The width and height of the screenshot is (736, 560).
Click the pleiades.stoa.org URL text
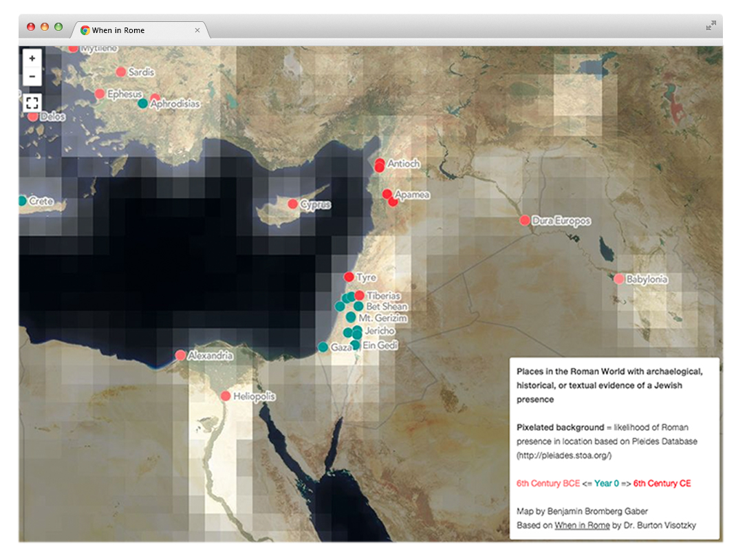coord(564,455)
